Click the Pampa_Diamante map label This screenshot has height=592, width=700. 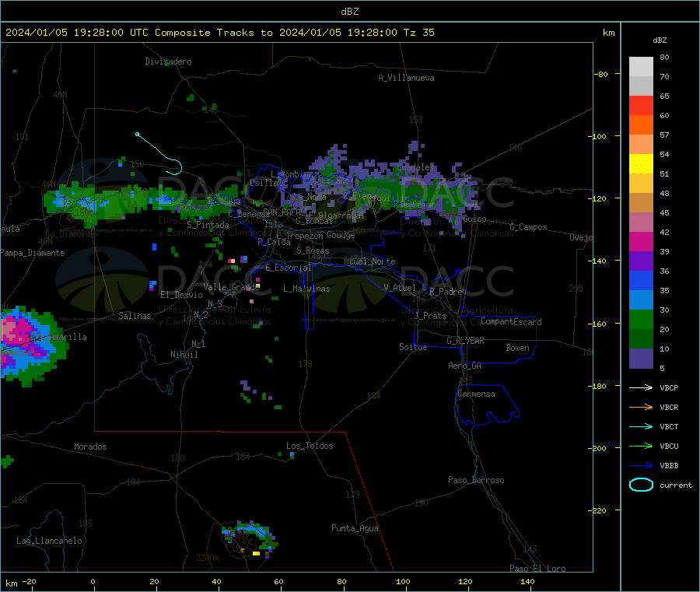32,253
